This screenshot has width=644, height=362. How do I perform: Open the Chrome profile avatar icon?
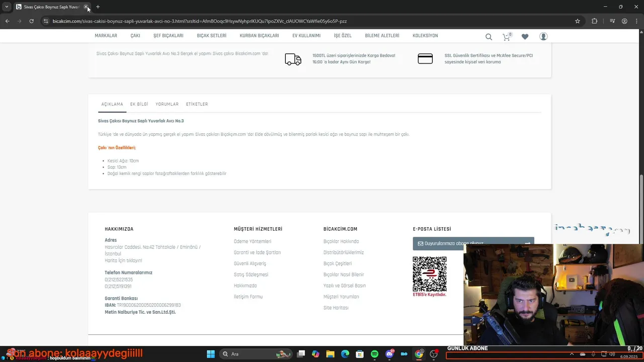tap(624, 21)
